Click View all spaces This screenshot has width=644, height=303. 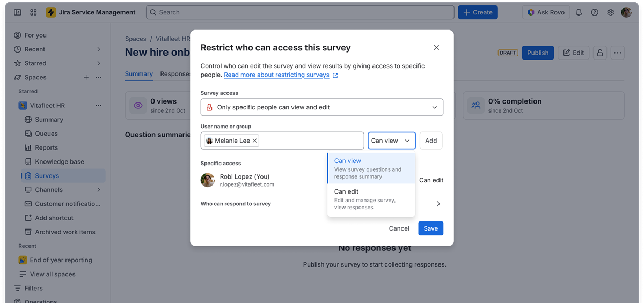pos(53,274)
